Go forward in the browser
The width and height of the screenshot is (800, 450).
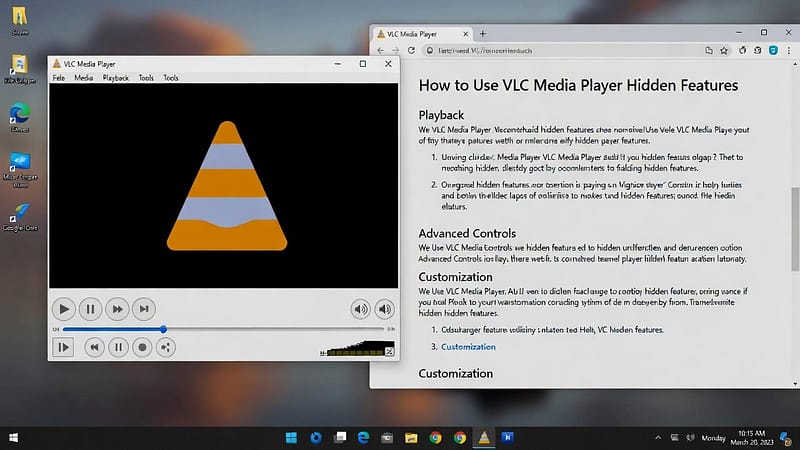pos(395,51)
